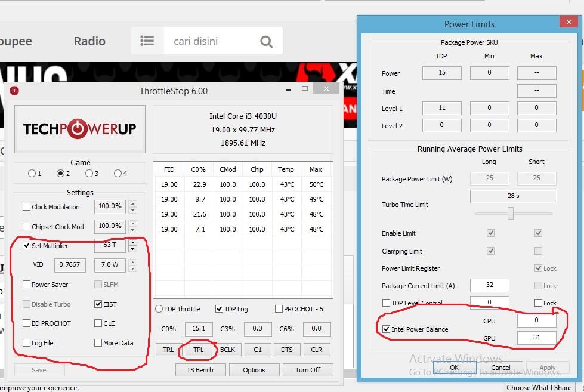Uncheck Set Multiplier checkbox

(26, 246)
